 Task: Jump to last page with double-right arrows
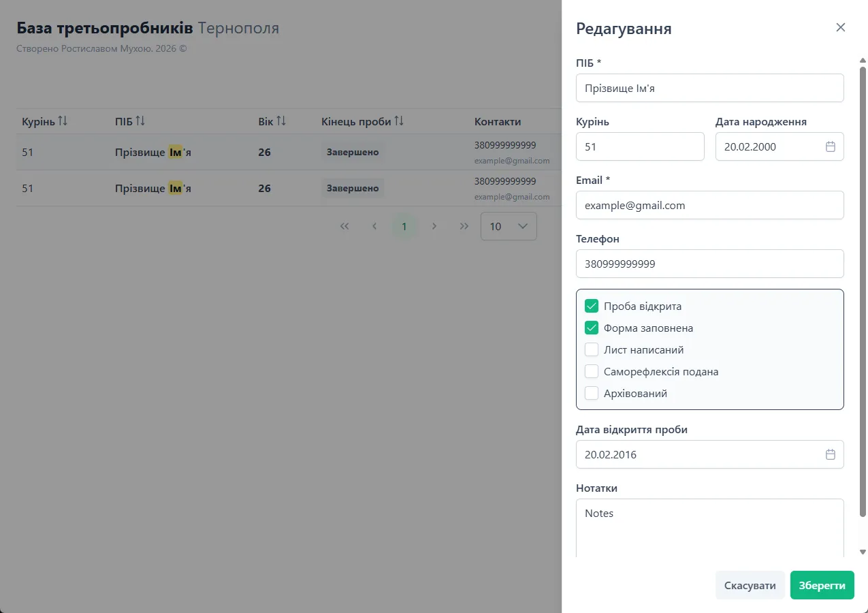pyautogui.click(x=464, y=226)
